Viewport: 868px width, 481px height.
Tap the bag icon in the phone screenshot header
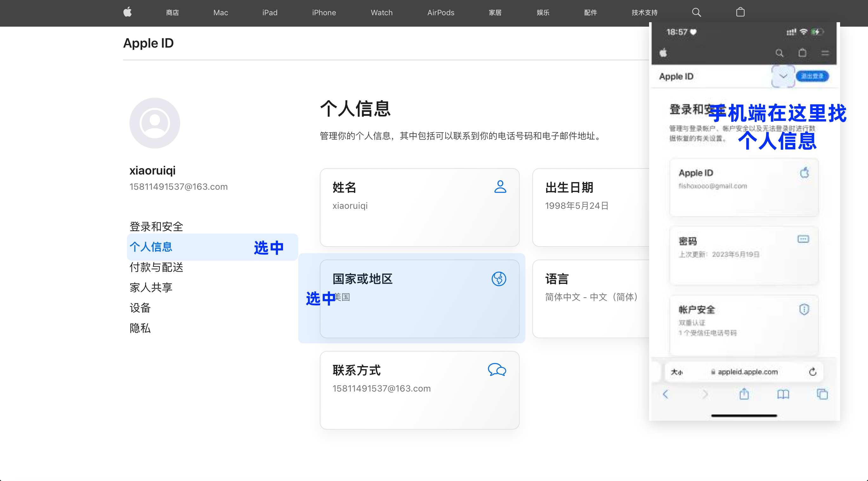[802, 53]
